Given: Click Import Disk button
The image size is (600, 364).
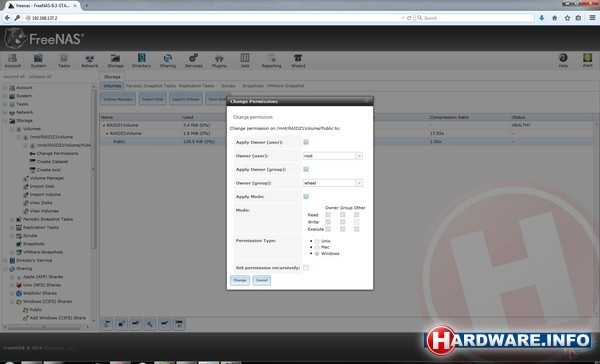Looking at the screenshot, I should tap(153, 99).
